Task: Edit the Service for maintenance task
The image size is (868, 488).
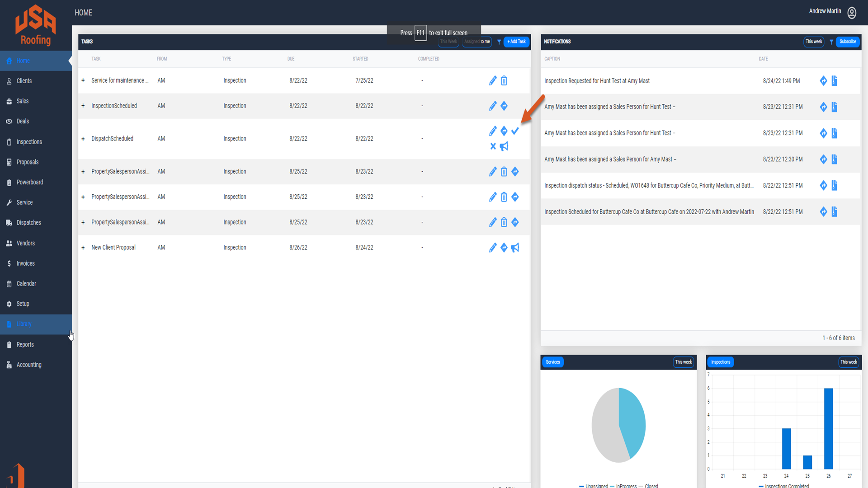Action: [x=493, y=81]
